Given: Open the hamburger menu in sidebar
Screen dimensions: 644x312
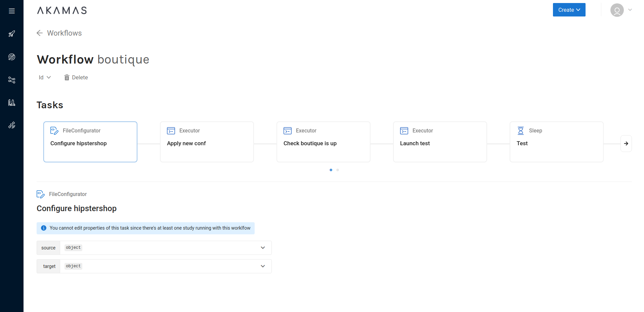Looking at the screenshot, I should click(x=12, y=11).
